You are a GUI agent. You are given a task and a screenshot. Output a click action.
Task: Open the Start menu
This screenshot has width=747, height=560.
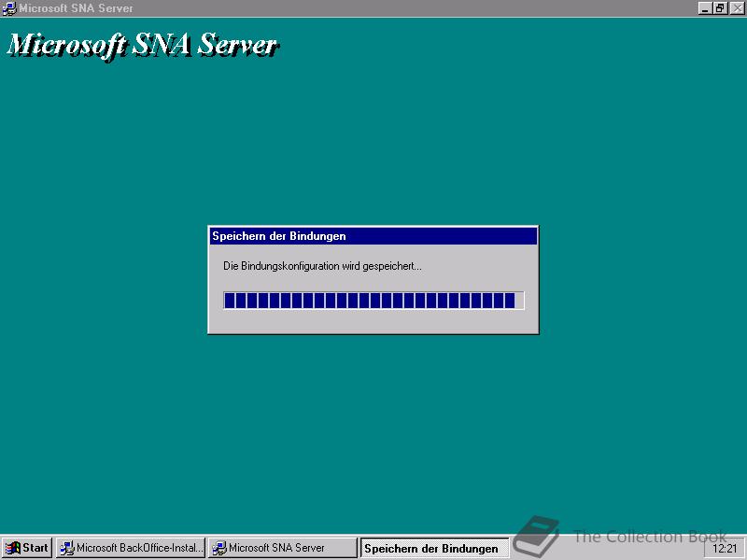click(27, 548)
